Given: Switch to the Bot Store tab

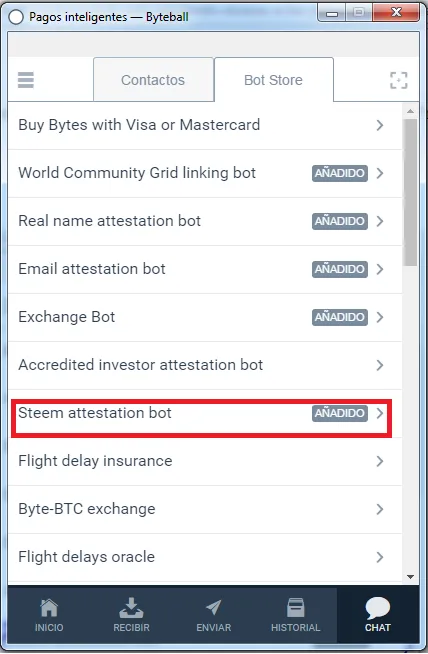Looking at the screenshot, I should coord(274,80).
